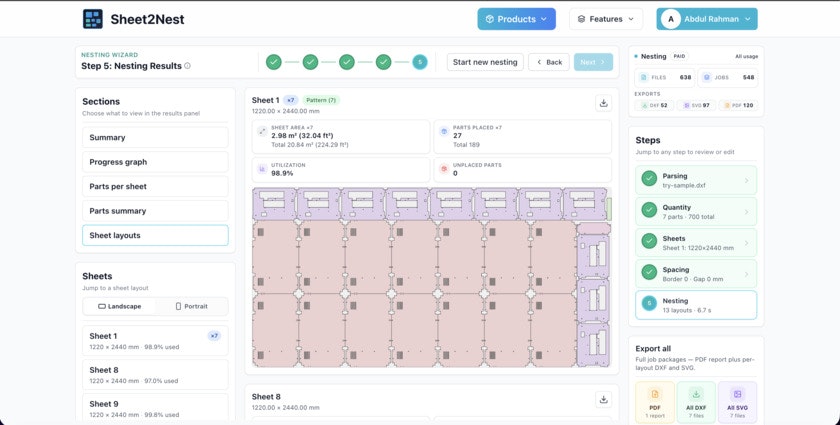This screenshot has width=840, height=425.
Task: Click the user avatar circle labeled A
Action: click(x=670, y=19)
